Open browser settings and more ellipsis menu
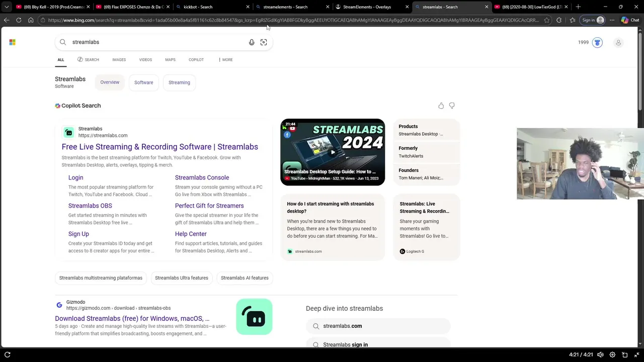644x362 pixels. [x=612, y=20]
